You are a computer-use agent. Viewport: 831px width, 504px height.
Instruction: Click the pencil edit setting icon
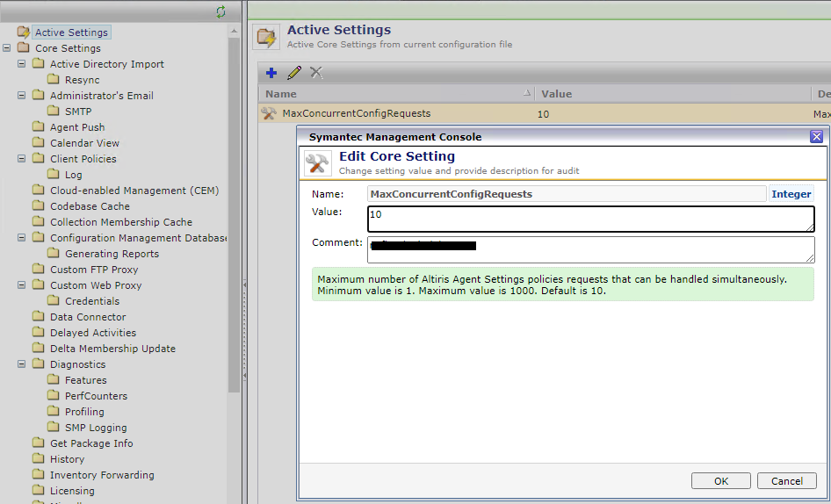[x=294, y=73]
